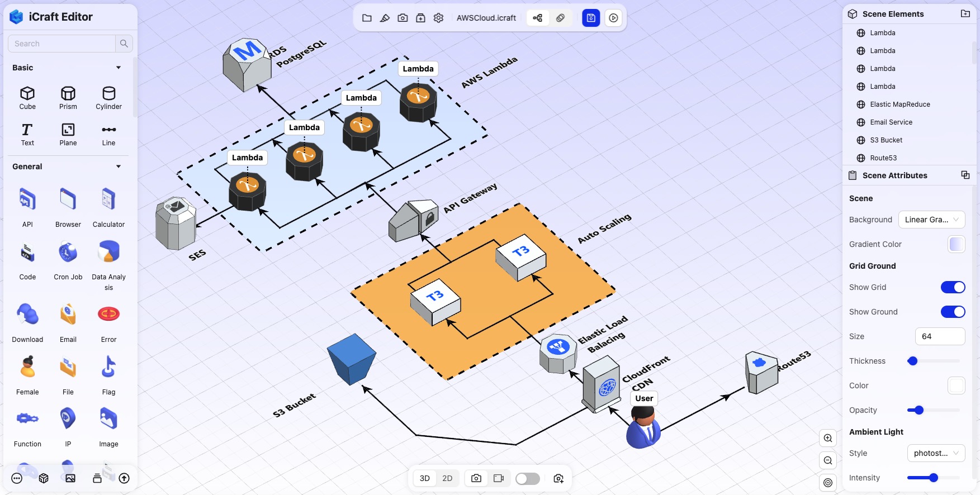Screen dimensions: 980x495
Task: Pick the Data Analysis element icon
Action: (109, 252)
